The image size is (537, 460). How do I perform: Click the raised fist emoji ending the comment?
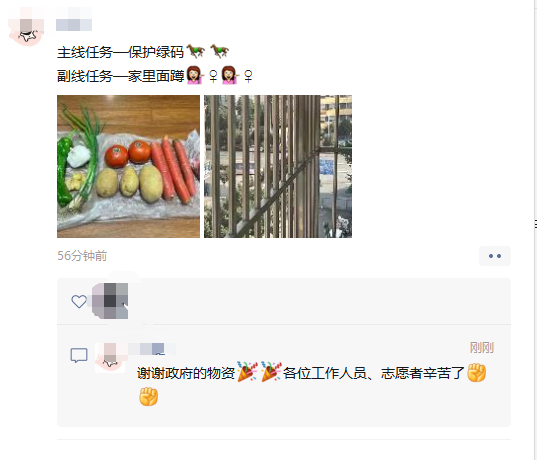[x=149, y=397]
